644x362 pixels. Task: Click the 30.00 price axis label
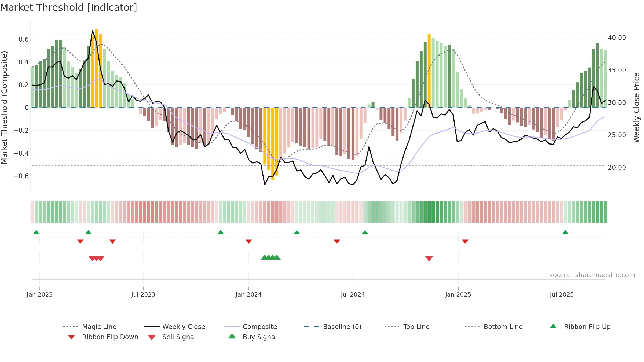tap(617, 103)
